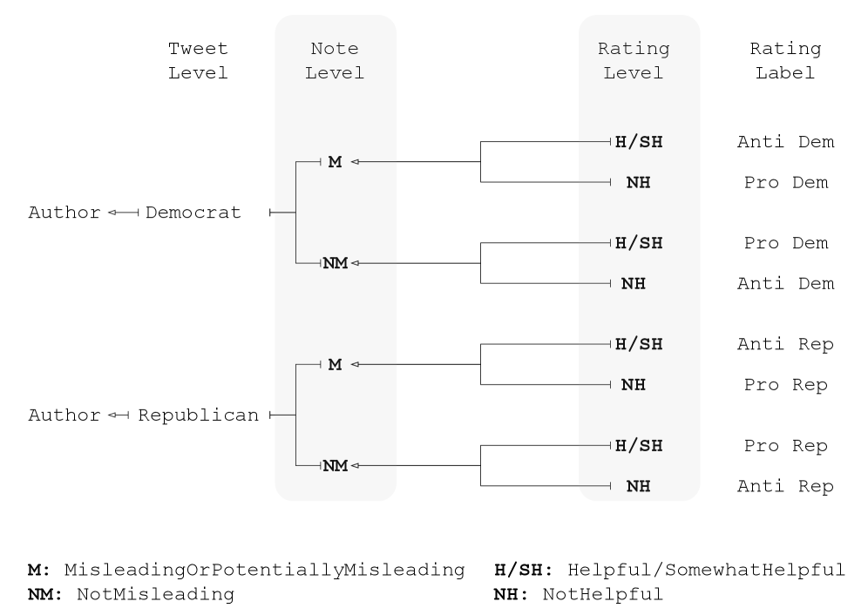Select the NM node under the Democrat branch
This screenshot has width=868, height=615.
(335, 263)
